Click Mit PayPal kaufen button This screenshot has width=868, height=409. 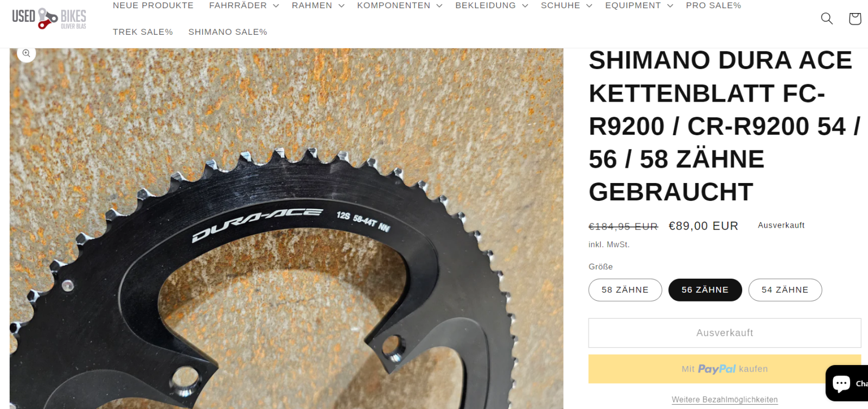pyautogui.click(x=725, y=369)
